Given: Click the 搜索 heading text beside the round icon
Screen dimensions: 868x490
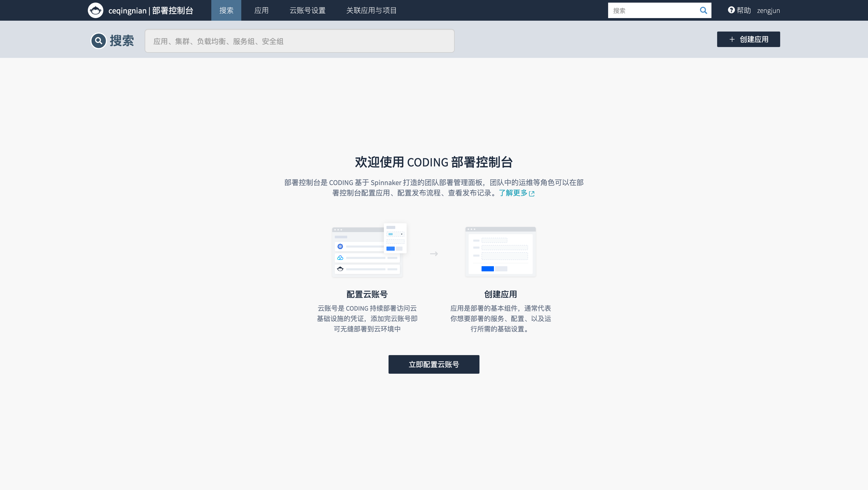Looking at the screenshot, I should pos(122,41).
